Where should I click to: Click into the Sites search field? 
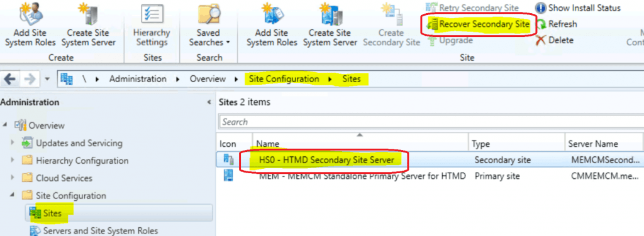(x=431, y=122)
